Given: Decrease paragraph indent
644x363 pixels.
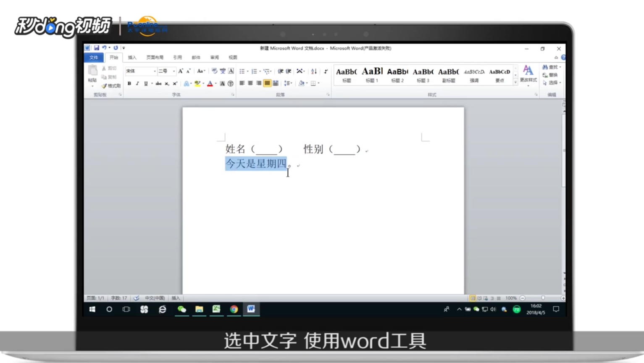Looking at the screenshot, I should (280, 71).
